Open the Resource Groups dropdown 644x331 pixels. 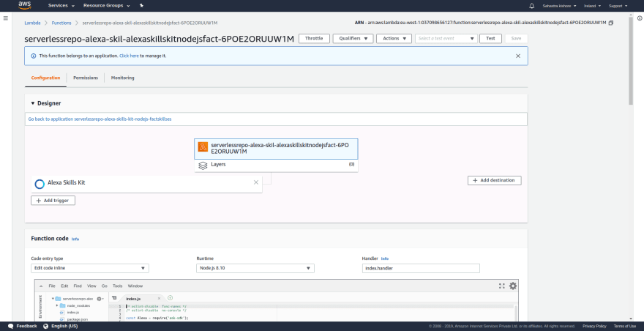[106, 6]
